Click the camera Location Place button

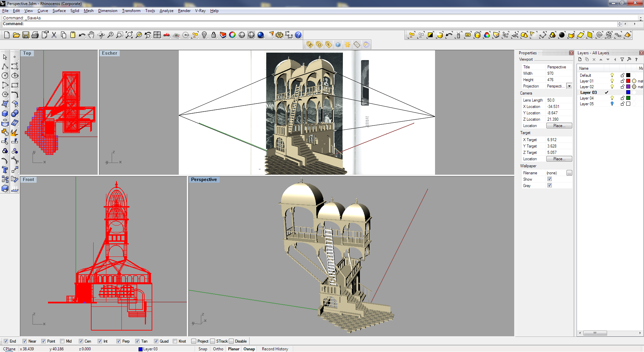559,126
